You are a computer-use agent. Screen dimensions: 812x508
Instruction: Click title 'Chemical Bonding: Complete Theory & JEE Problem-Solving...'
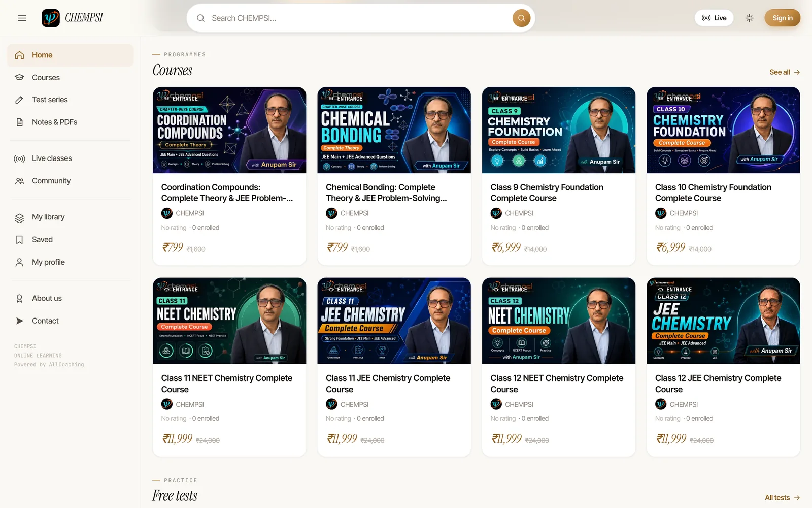(x=386, y=193)
